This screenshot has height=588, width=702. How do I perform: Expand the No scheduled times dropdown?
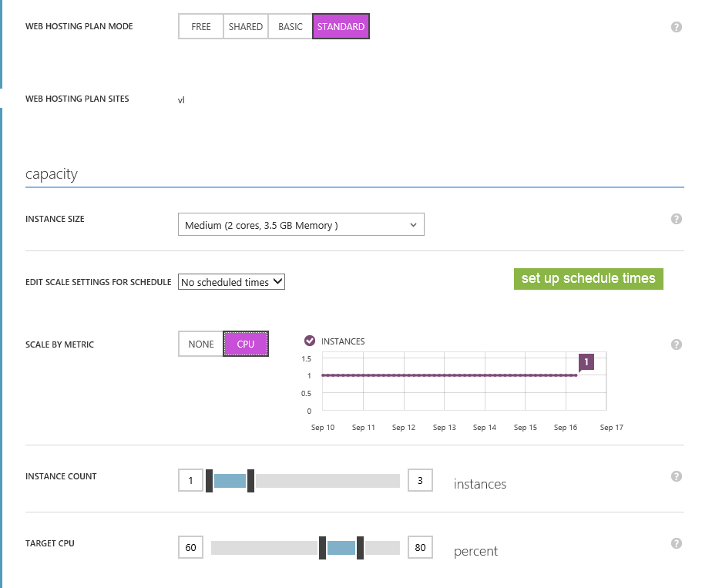click(232, 282)
